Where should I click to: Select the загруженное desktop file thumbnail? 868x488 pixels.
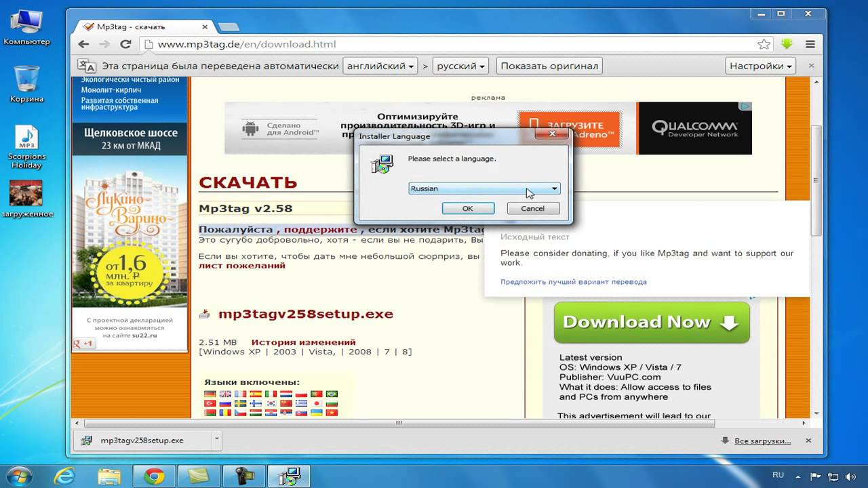coord(26,199)
